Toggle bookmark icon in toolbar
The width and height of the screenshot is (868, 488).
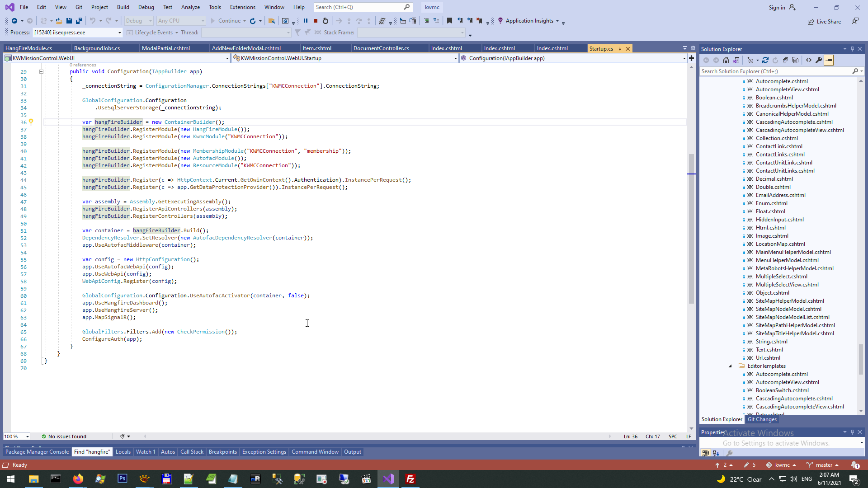pyautogui.click(x=449, y=21)
